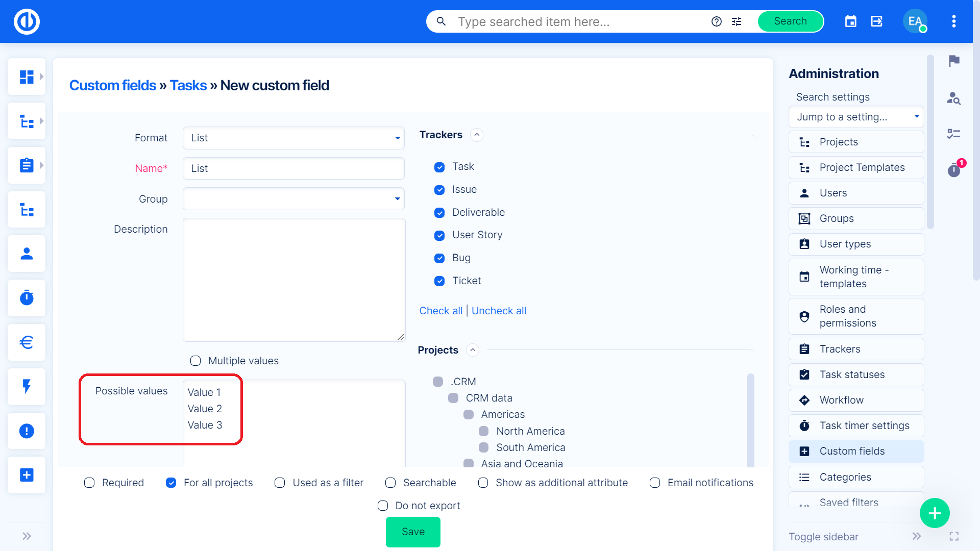Uncheck For all projects checkbox
Viewport: 980px width, 551px height.
(171, 483)
